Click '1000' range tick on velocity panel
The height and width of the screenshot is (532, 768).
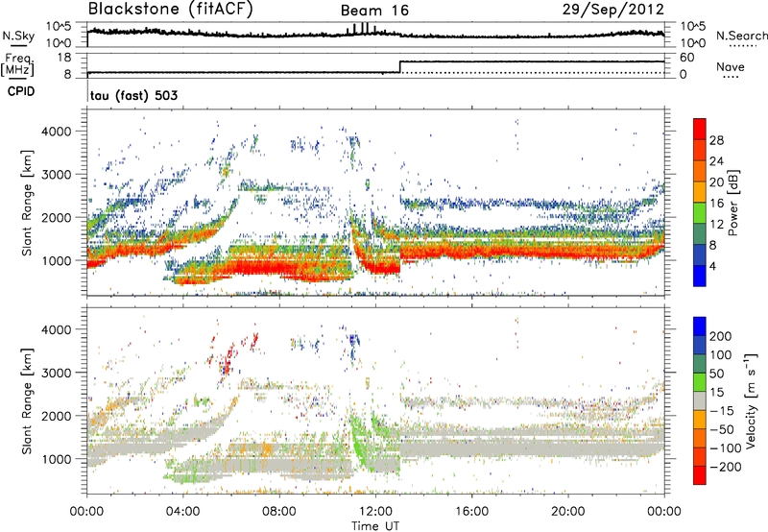(x=56, y=459)
